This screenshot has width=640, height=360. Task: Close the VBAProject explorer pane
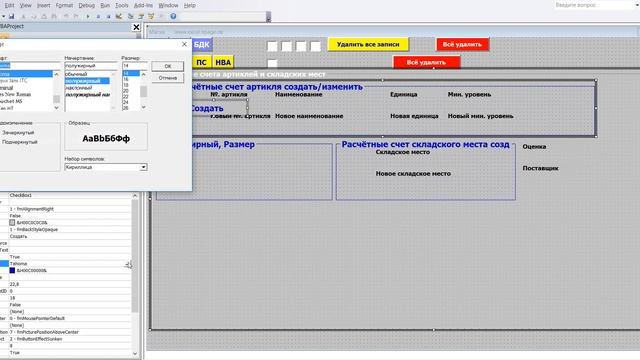tap(136, 27)
